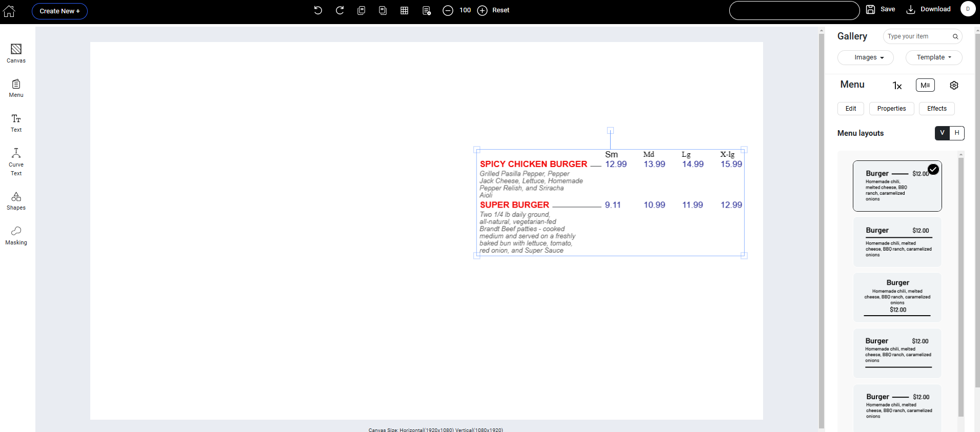
Task: Toggle the grid overlay icon
Action: point(404,10)
